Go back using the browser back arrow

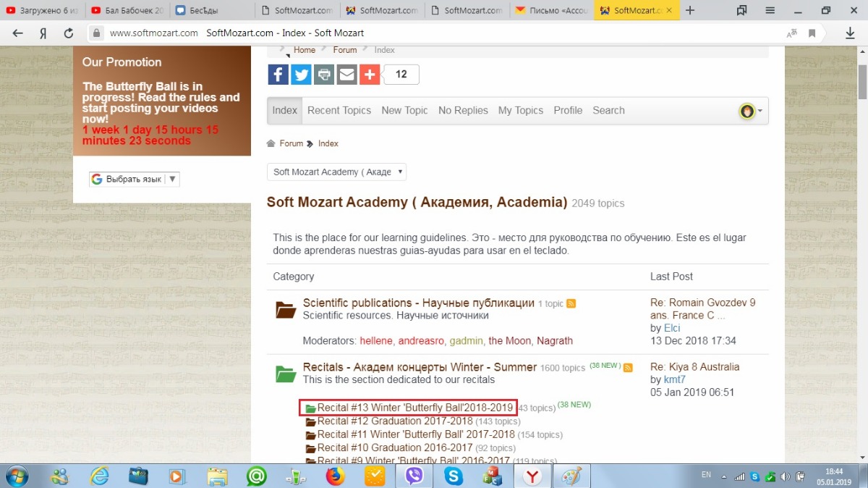[18, 33]
